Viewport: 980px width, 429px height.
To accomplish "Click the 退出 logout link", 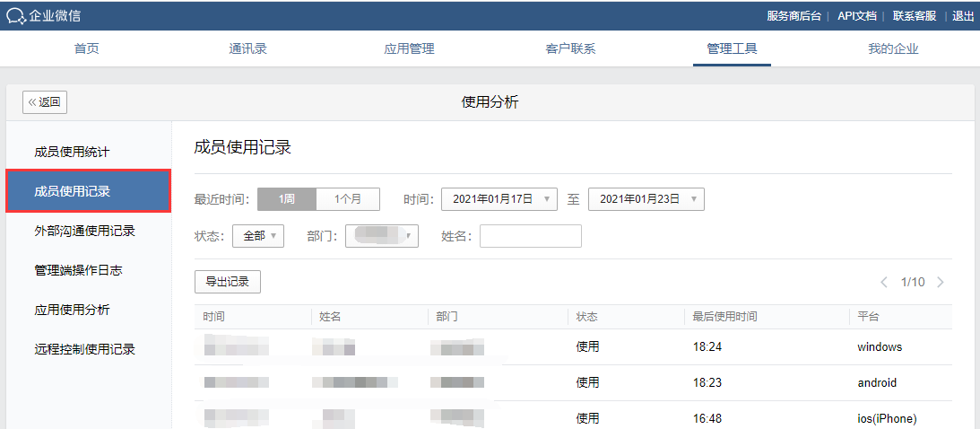I will click(x=962, y=16).
